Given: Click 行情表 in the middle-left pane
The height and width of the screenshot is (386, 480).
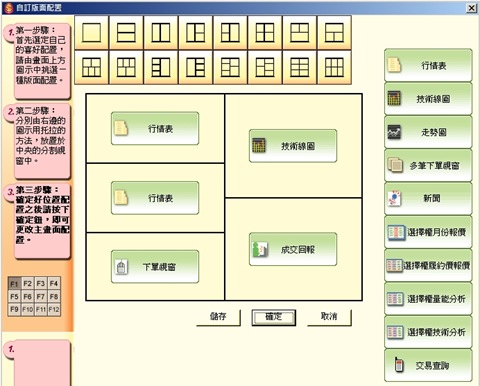Looking at the screenshot, I should 155,198.
